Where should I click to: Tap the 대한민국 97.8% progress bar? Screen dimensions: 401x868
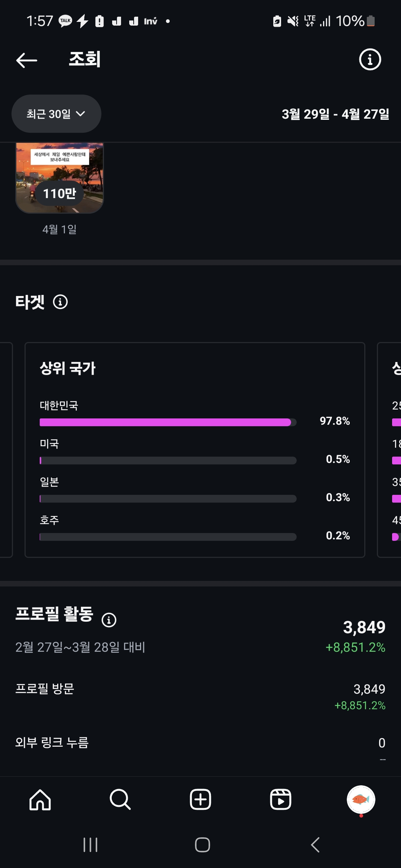(x=168, y=422)
